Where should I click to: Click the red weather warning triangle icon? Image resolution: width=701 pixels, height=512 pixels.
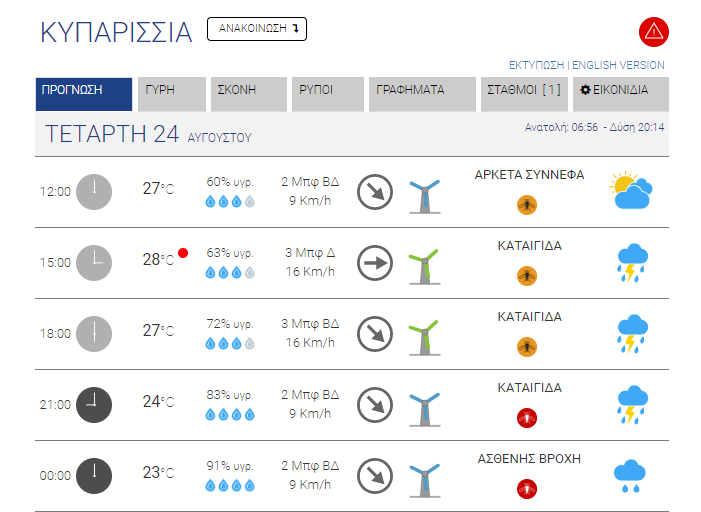coord(654,32)
